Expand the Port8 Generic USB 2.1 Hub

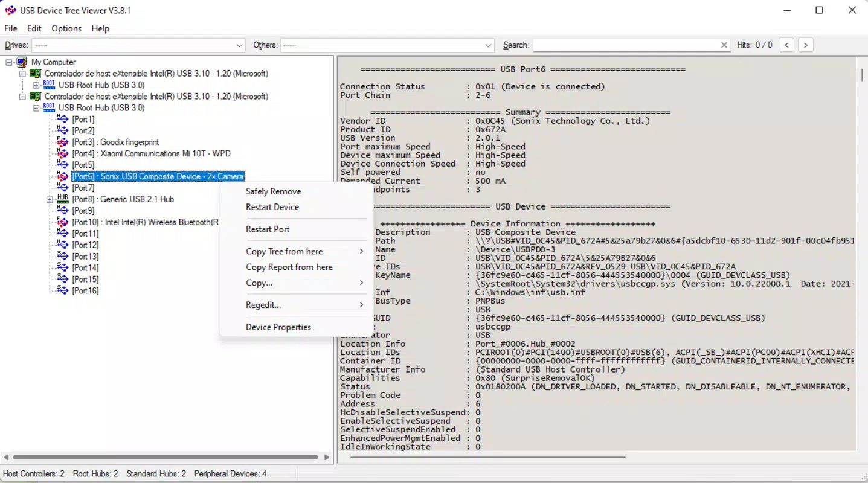tap(50, 199)
